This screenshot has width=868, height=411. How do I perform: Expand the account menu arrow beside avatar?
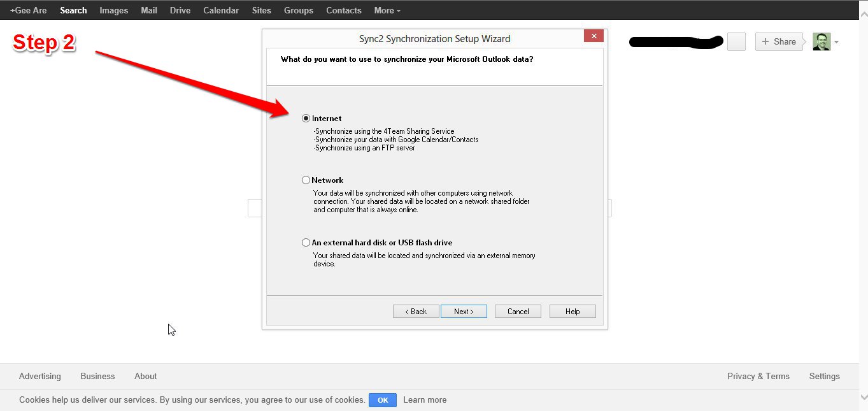click(x=836, y=42)
